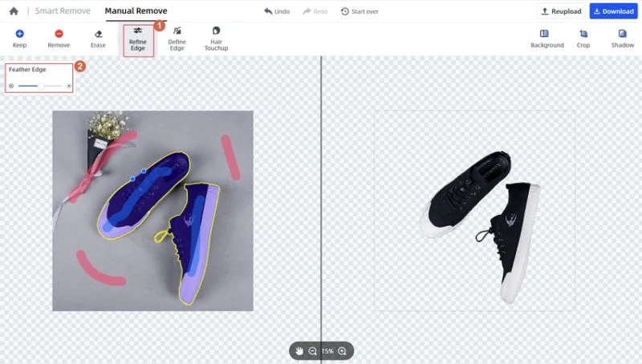This screenshot has width=642, height=364.
Task: Enable the hand pan tool
Action: [x=299, y=351]
